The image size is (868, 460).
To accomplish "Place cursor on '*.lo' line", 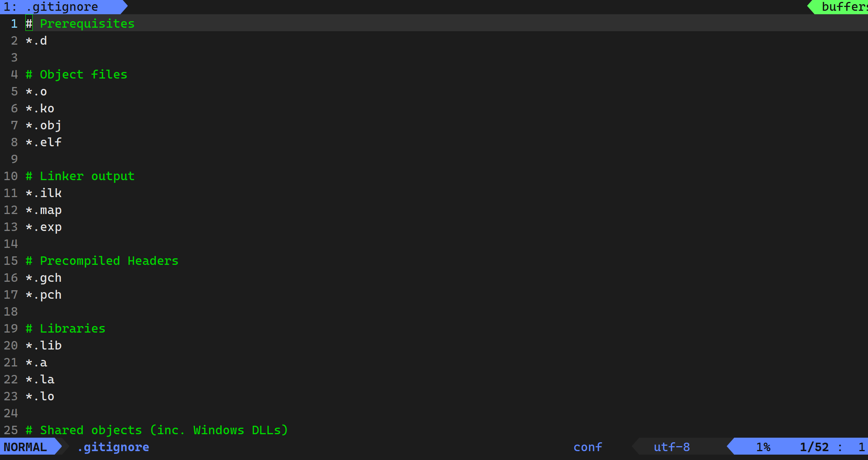I will tap(40, 396).
